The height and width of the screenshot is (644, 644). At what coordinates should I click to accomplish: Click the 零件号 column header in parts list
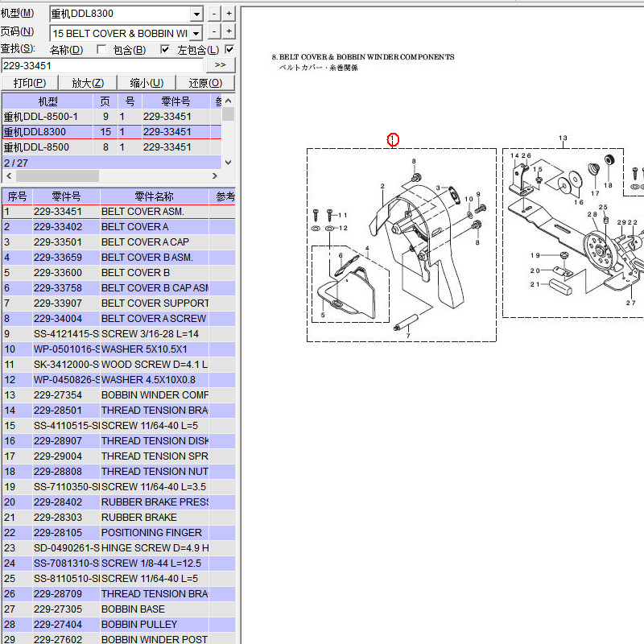(x=66, y=196)
